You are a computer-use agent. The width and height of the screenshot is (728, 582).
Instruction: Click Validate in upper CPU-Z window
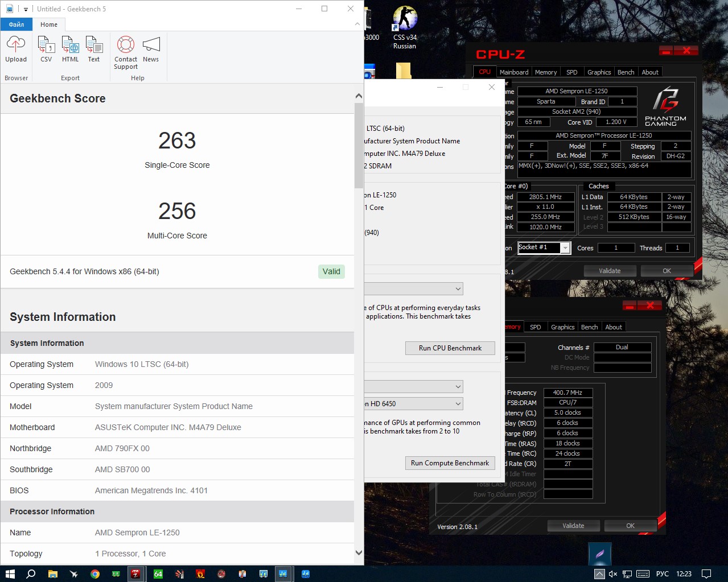[x=610, y=271]
